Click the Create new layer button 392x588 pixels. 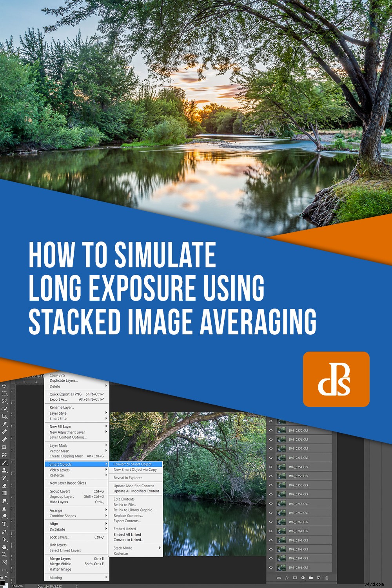pyautogui.click(x=319, y=578)
